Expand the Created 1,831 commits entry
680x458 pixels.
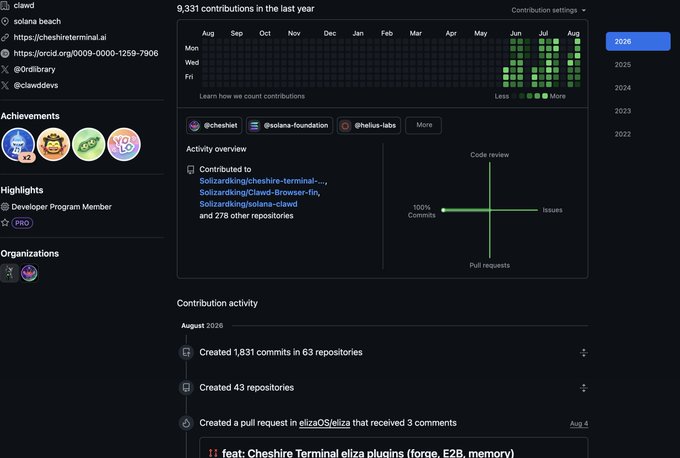pos(584,353)
